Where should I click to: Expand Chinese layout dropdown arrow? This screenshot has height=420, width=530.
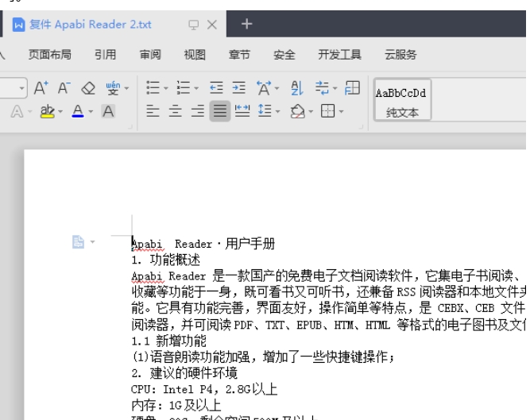point(277,88)
